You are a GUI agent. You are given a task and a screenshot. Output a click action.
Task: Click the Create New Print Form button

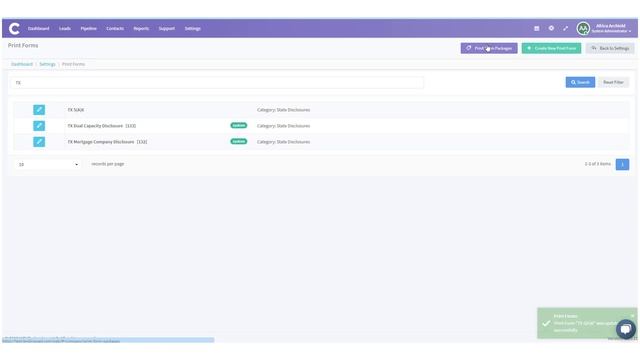click(x=551, y=48)
